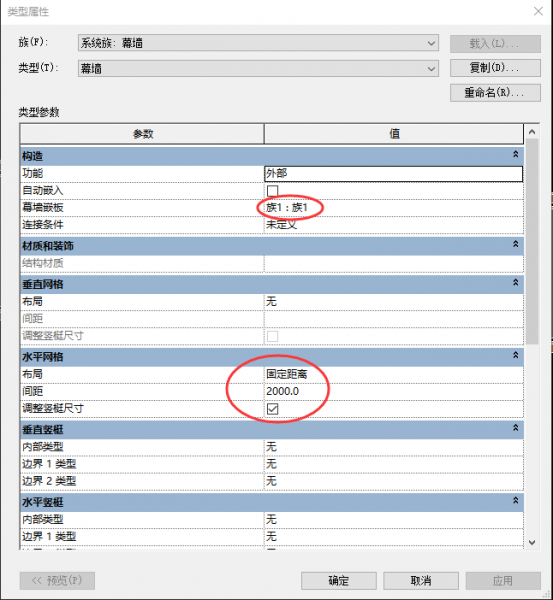Click the 功能 parameter label
Image resolution: width=553 pixels, height=600 pixels.
click(32, 174)
